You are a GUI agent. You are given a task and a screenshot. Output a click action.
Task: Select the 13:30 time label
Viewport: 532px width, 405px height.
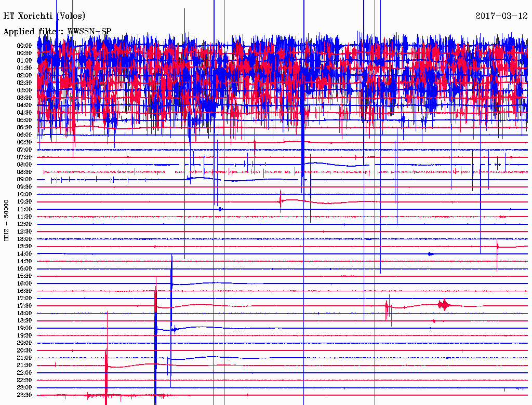coord(24,246)
